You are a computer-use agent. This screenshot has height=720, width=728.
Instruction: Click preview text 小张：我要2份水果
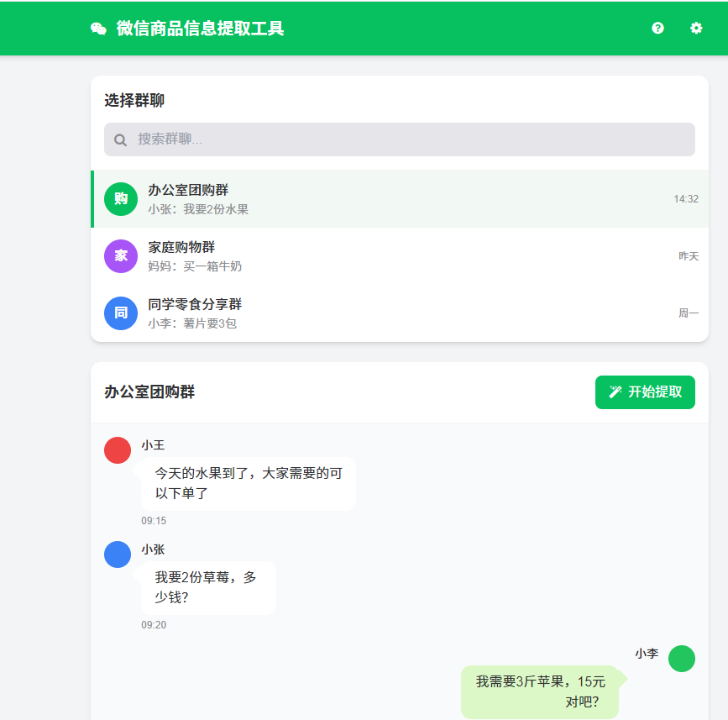pos(198,209)
